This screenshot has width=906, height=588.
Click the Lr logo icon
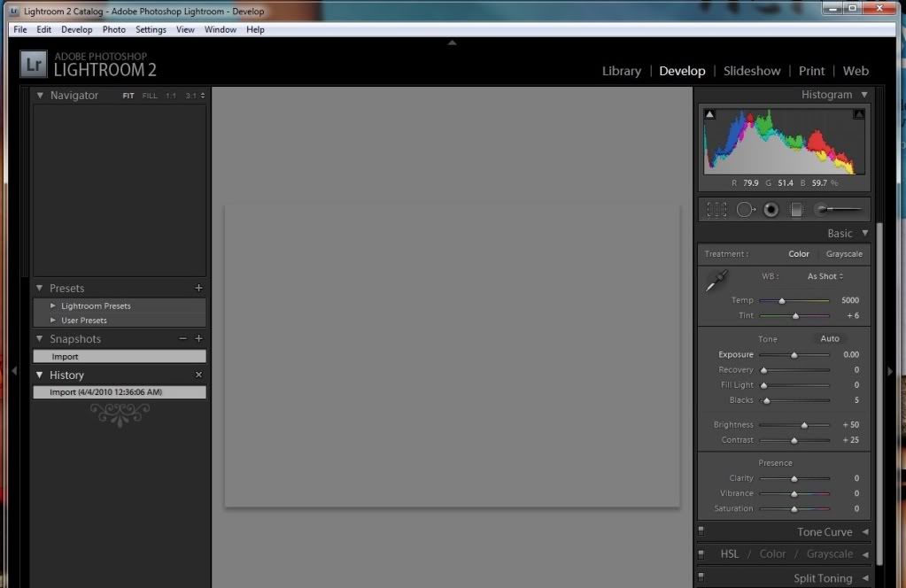pyautogui.click(x=34, y=64)
